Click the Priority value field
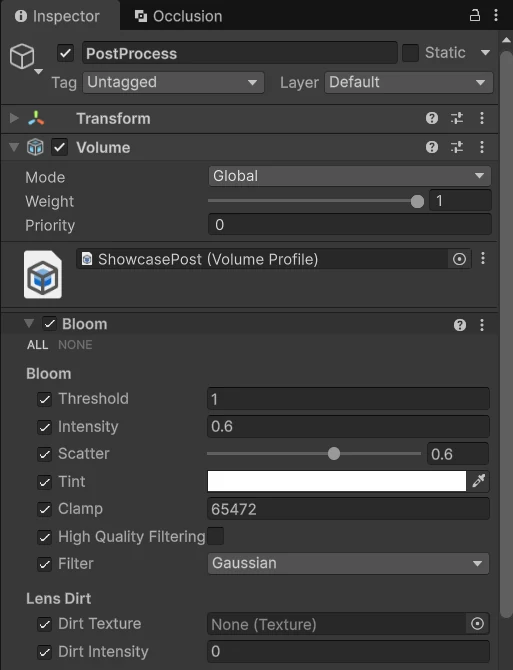The width and height of the screenshot is (513, 670). pos(349,224)
